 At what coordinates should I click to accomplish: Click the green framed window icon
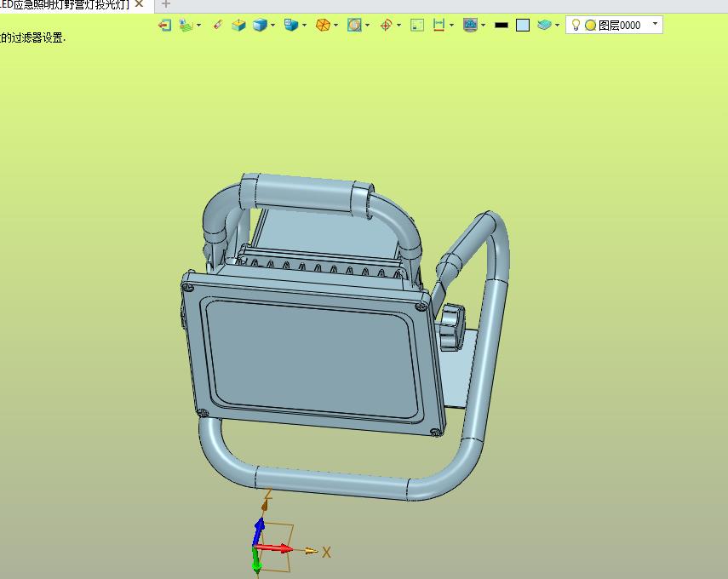coord(417,25)
